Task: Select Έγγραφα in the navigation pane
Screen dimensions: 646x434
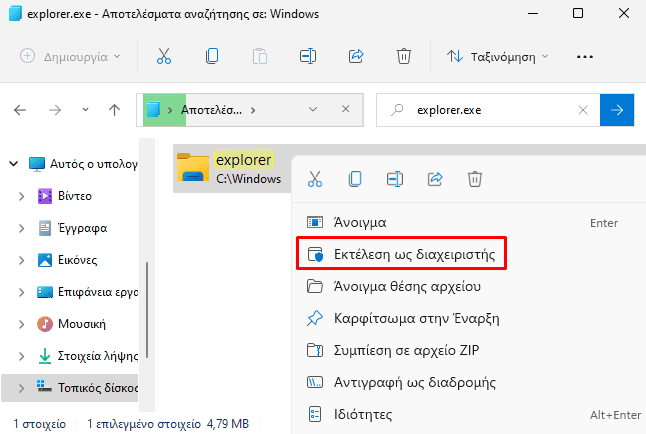Action: pos(73,228)
